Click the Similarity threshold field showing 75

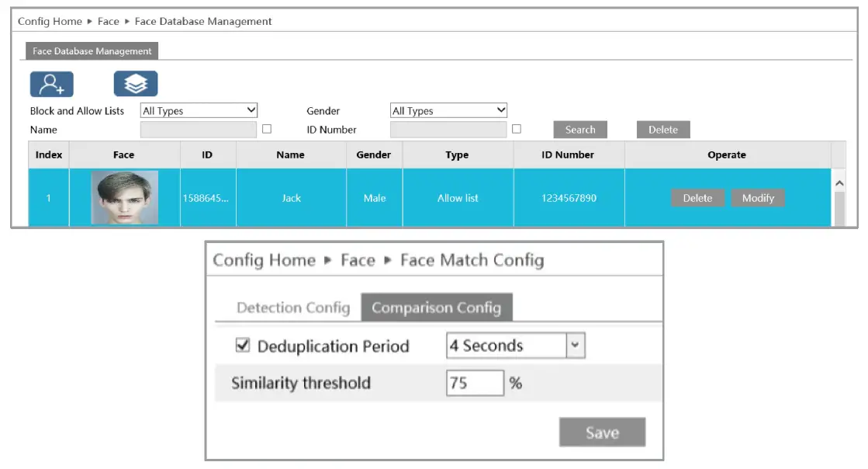tap(475, 383)
